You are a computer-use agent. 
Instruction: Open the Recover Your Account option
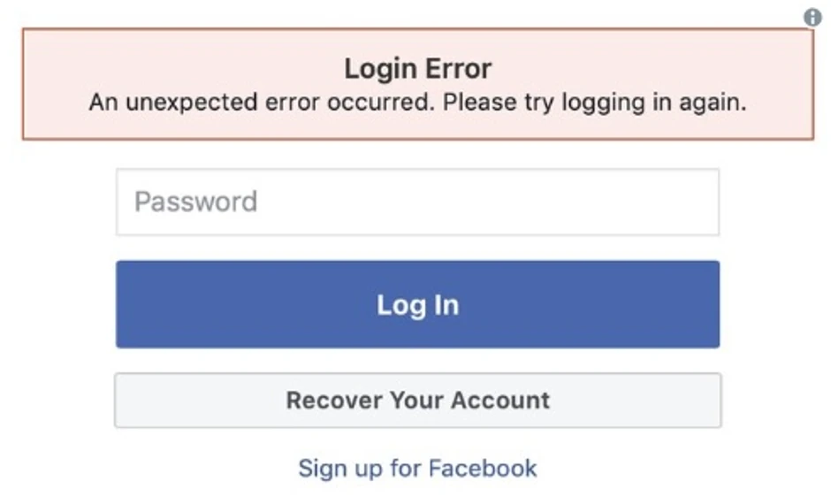417,401
